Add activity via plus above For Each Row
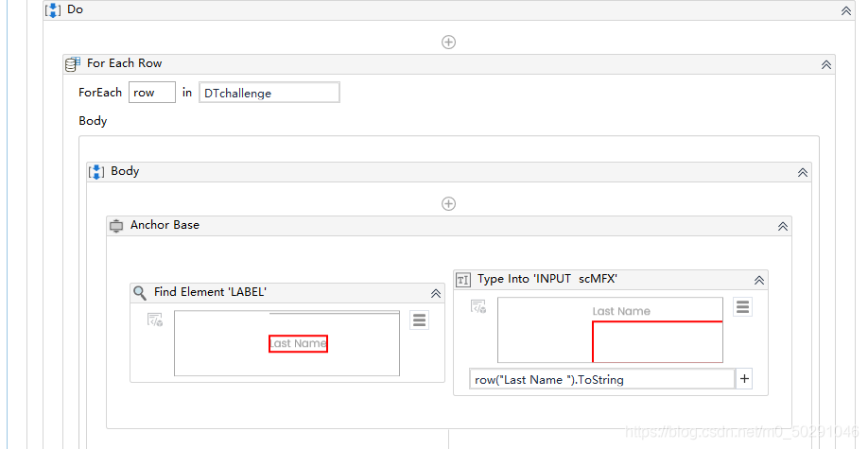The height and width of the screenshot is (449, 868). pos(448,43)
